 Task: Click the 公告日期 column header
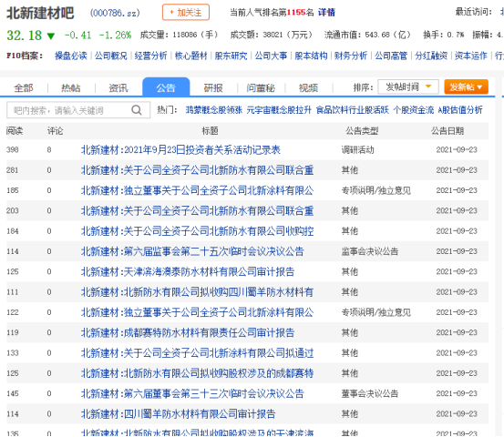pyautogui.click(x=447, y=131)
